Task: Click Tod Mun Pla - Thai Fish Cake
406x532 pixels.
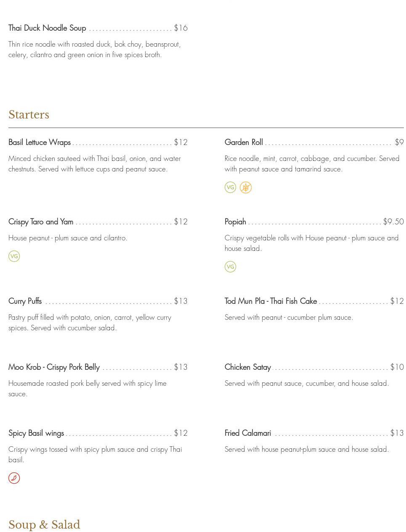Action: click(271, 301)
